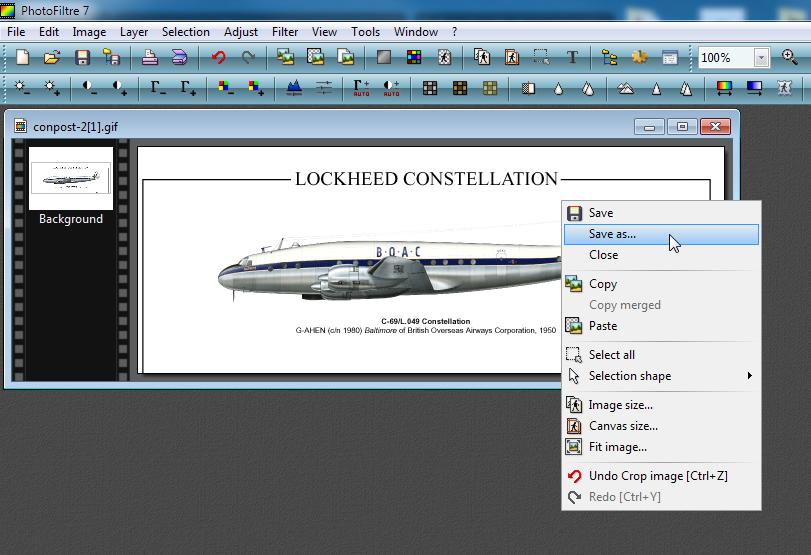Click the Gradient rainbow icon

724,88
